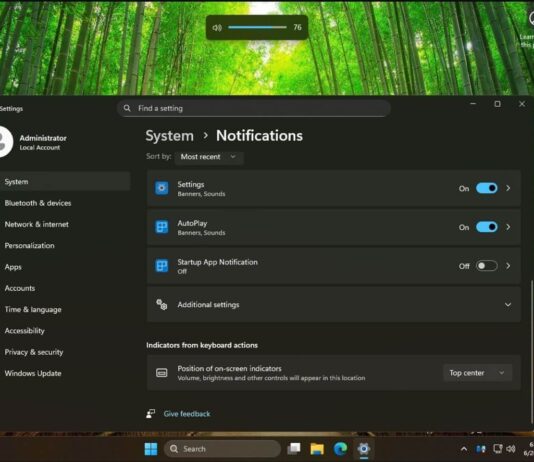Go back to System via breadcrumb

pyautogui.click(x=170, y=136)
